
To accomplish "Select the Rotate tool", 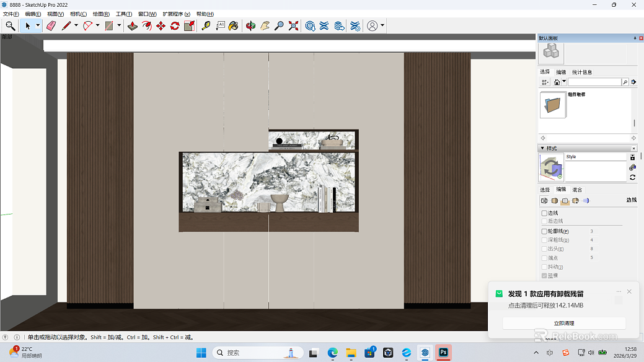I will point(175,26).
